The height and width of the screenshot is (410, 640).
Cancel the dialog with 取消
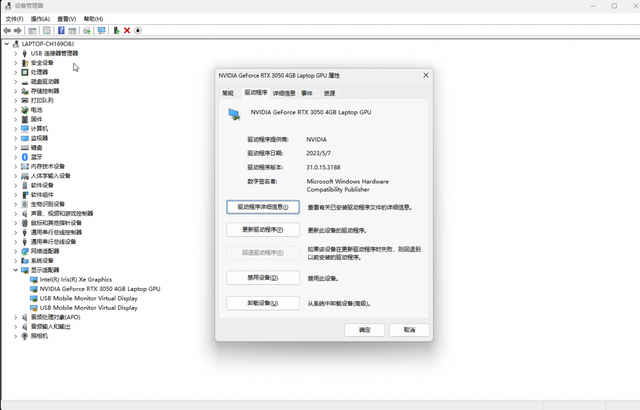pos(409,330)
